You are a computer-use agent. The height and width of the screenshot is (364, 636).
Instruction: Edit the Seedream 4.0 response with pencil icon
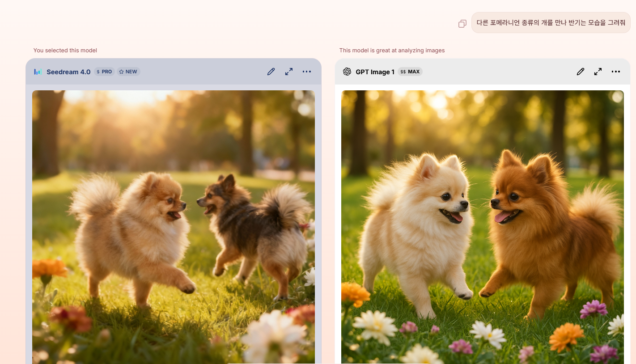point(271,72)
